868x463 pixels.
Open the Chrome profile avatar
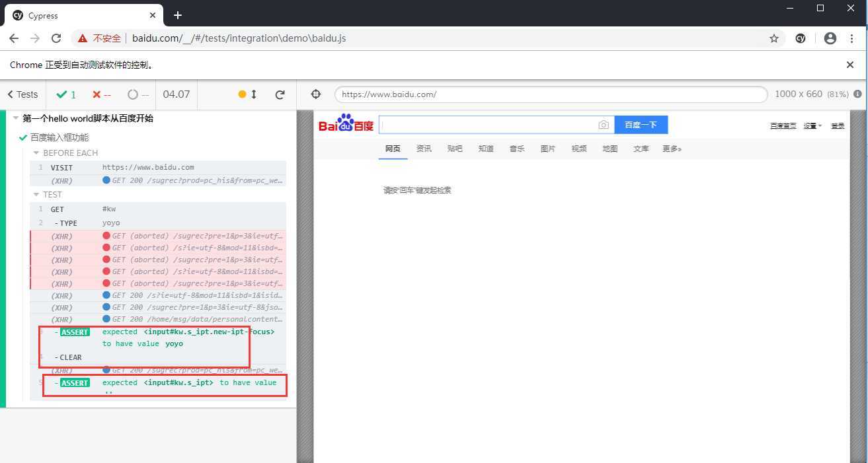(x=830, y=38)
